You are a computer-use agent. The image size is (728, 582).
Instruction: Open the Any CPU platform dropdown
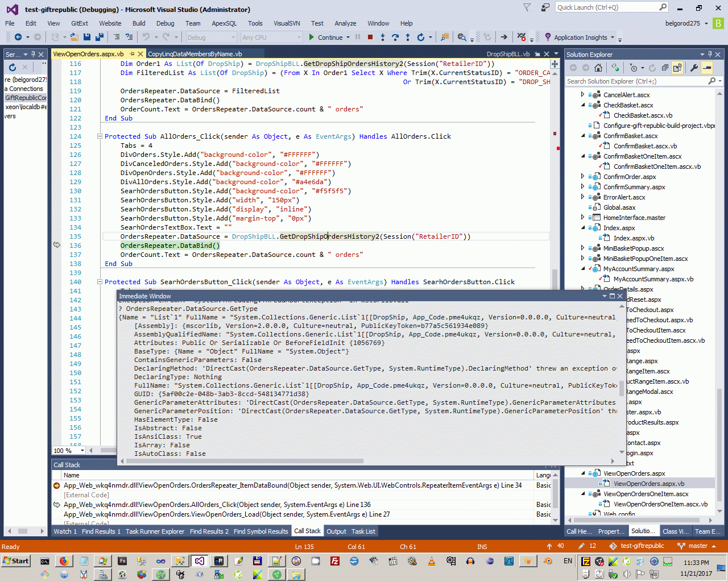(x=271, y=38)
